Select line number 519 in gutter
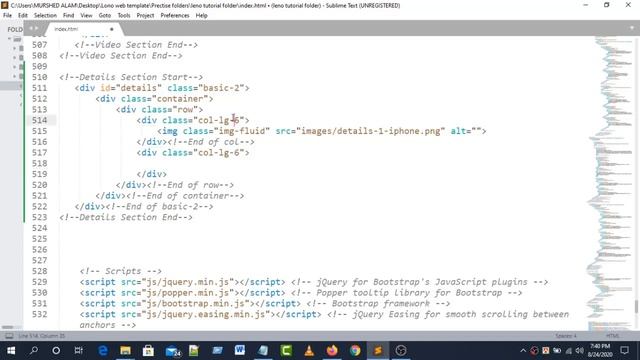This screenshot has width=640, height=360. coord(40,174)
